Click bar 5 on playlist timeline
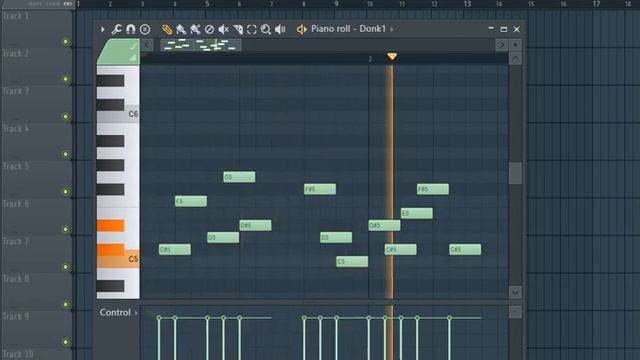Image resolution: width=640 pixels, height=360 pixels. [x=207, y=4]
